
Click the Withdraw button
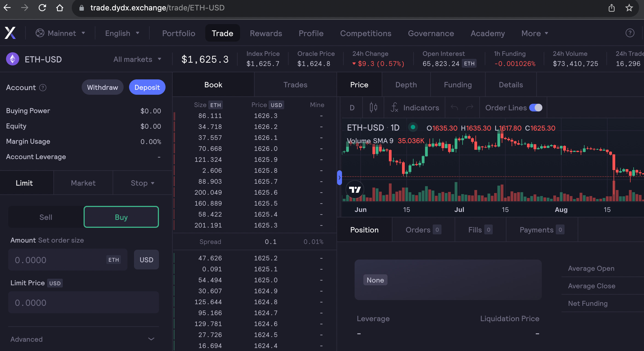coord(102,87)
